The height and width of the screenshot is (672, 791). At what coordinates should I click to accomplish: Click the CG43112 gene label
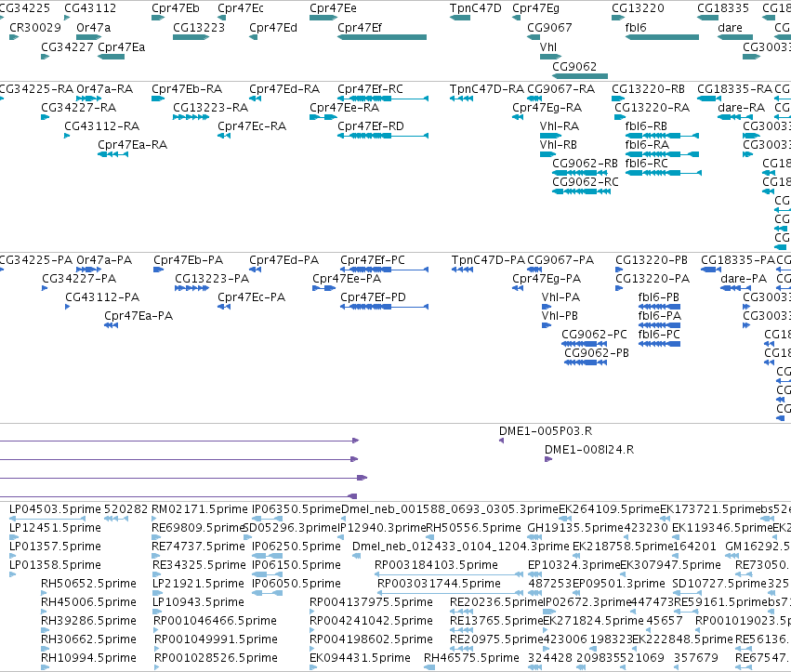click(x=90, y=8)
